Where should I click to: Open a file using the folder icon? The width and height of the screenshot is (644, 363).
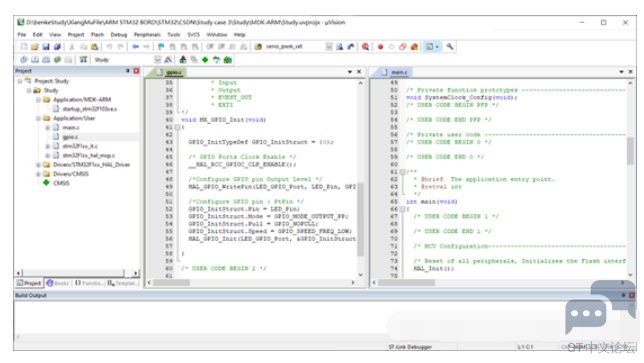coord(35,47)
